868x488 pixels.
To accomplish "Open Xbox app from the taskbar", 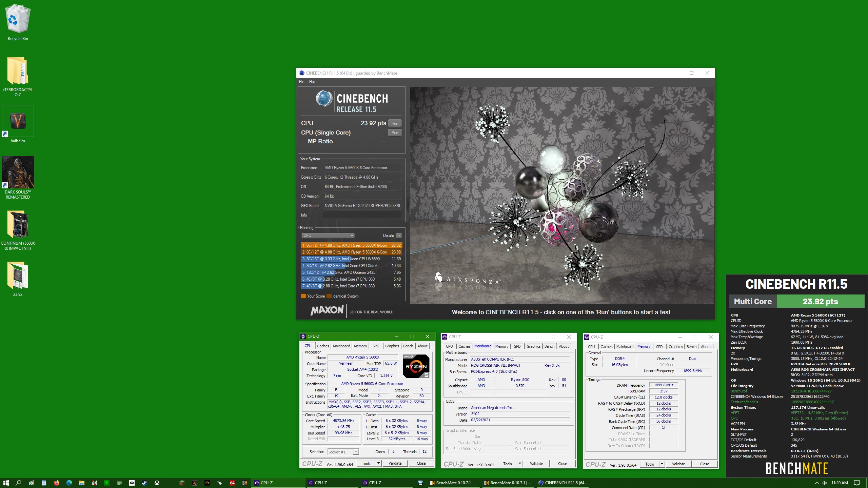I will pyautogui.click(x=157, y=483).
